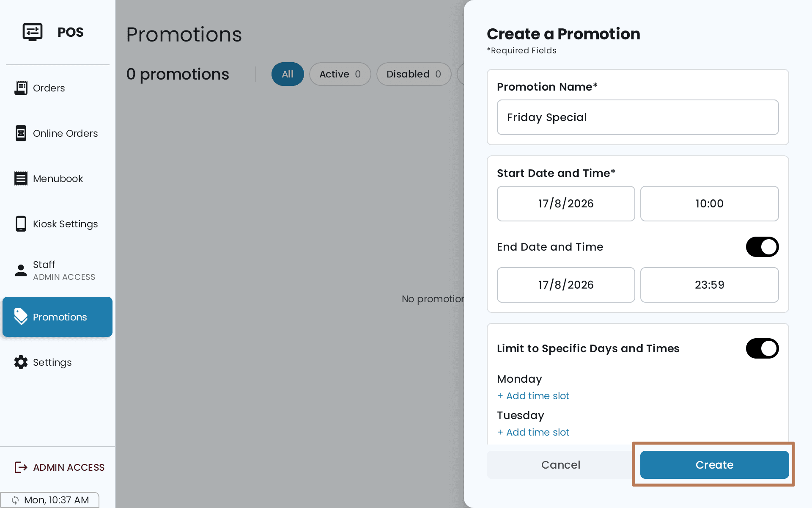The width and height of the screenshot is (812, 508).
Task: Click the Promotions page heading
Action: click(x=184, y=34)
